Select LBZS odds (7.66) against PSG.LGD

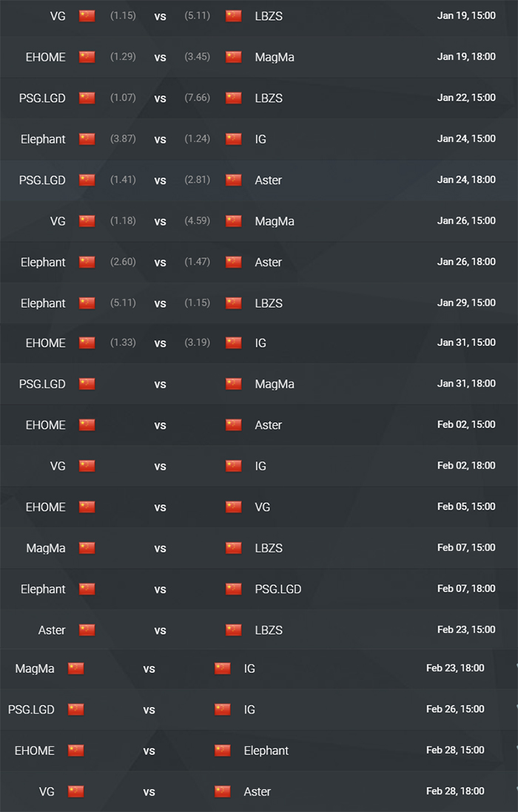(x=198, y=98)
